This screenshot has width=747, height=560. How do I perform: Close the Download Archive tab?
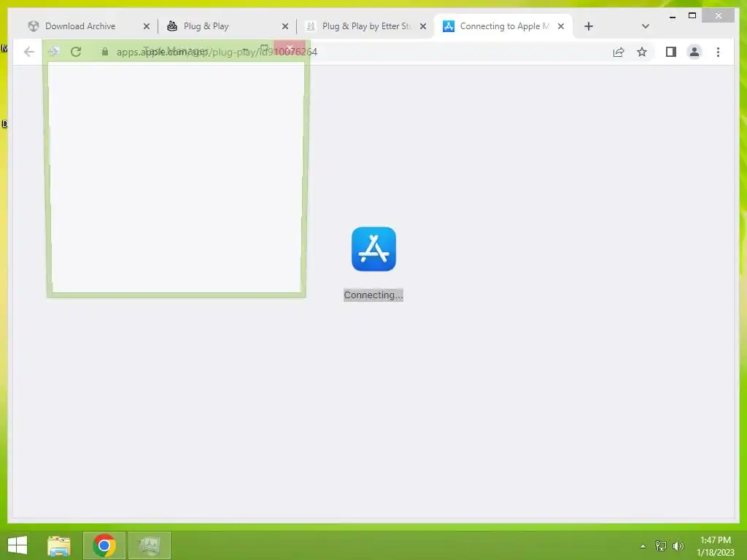point(146,26)
